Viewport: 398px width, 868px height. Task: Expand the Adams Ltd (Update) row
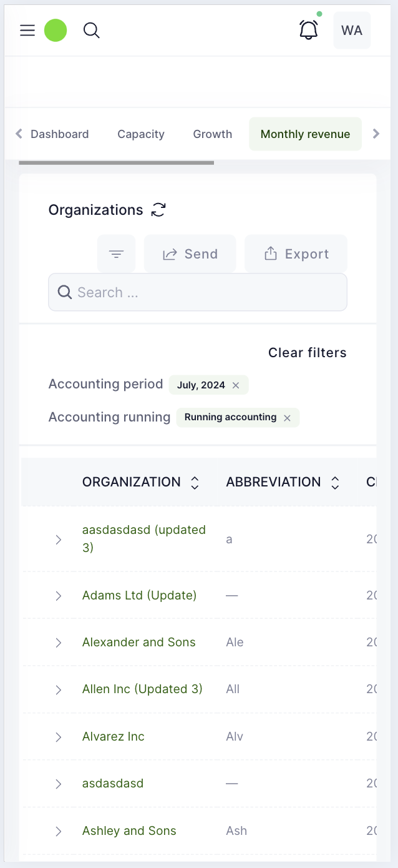click(59, 596)
